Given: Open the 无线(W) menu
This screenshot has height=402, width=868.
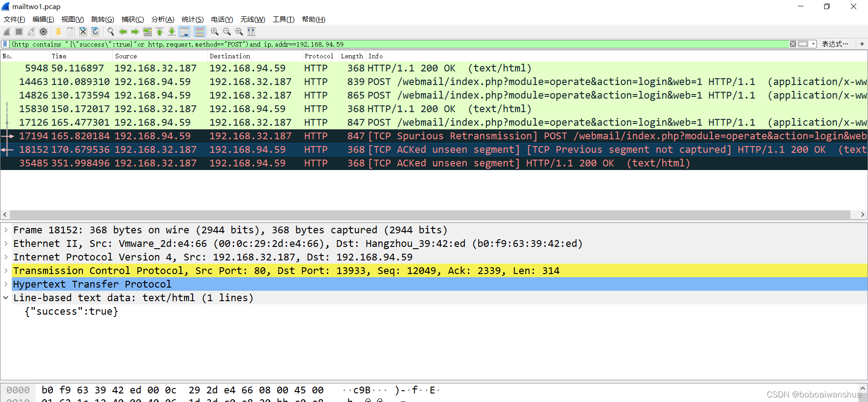Looking at the screenshot, I should (x=253, y=19).
